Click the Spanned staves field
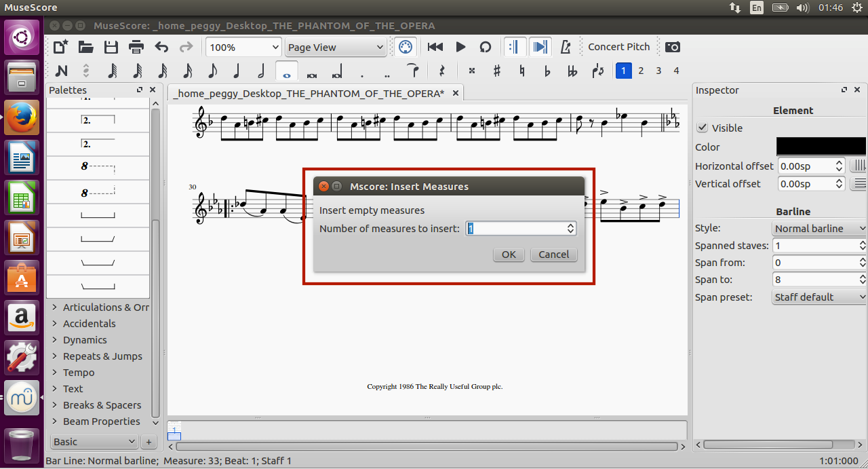The image size is (868, 469). 819,246
